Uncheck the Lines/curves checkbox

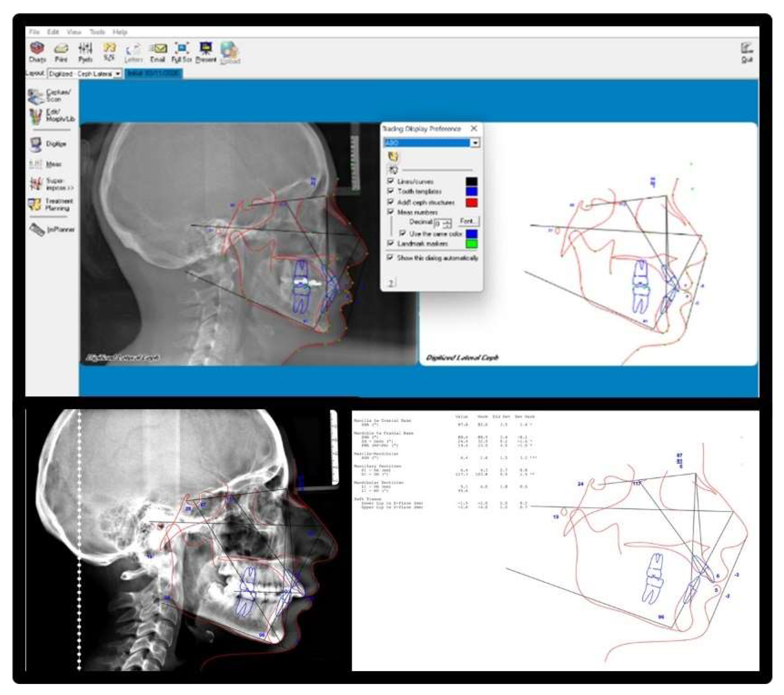pos(390,181)
